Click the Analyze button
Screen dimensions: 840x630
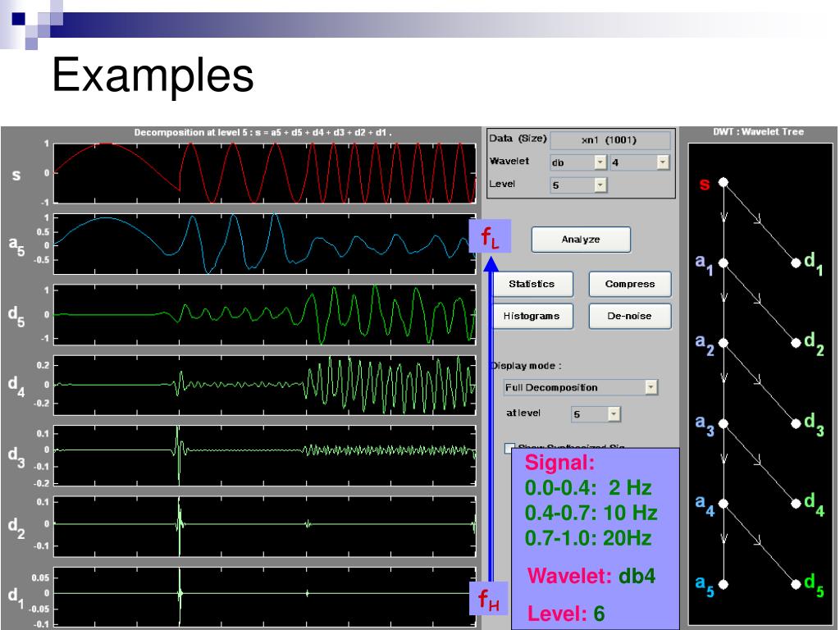pyautogui.click(x=581, y=240)
